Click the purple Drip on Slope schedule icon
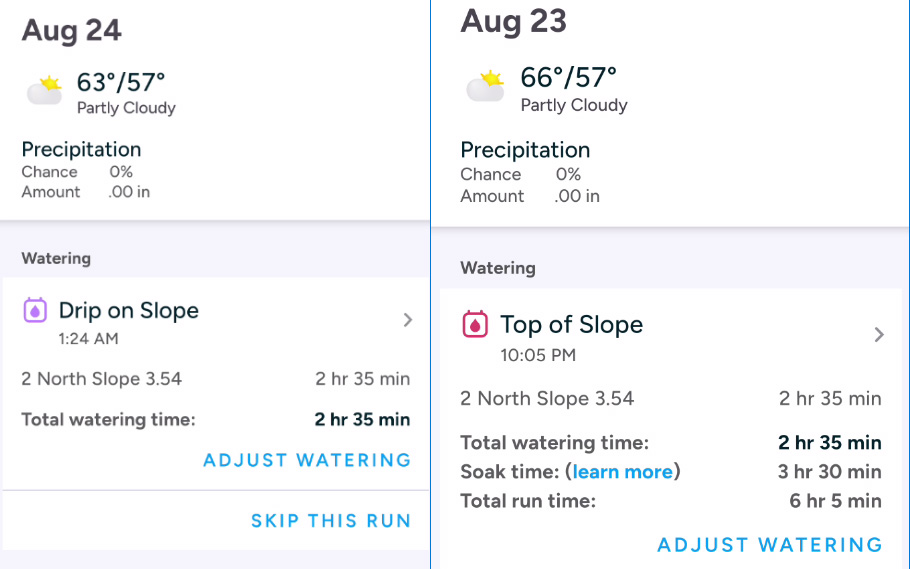The width and height of the screenshot is (910, 569). (x=35, y=310)
